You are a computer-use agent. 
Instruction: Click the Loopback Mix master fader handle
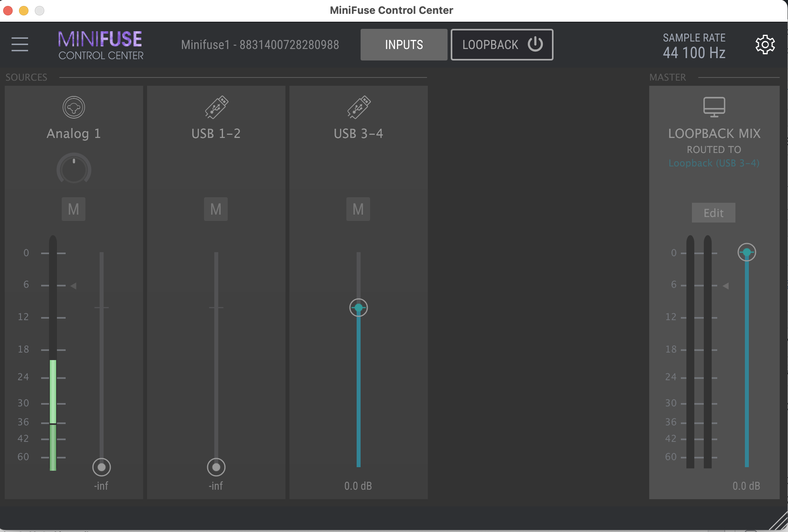(747, 252)
